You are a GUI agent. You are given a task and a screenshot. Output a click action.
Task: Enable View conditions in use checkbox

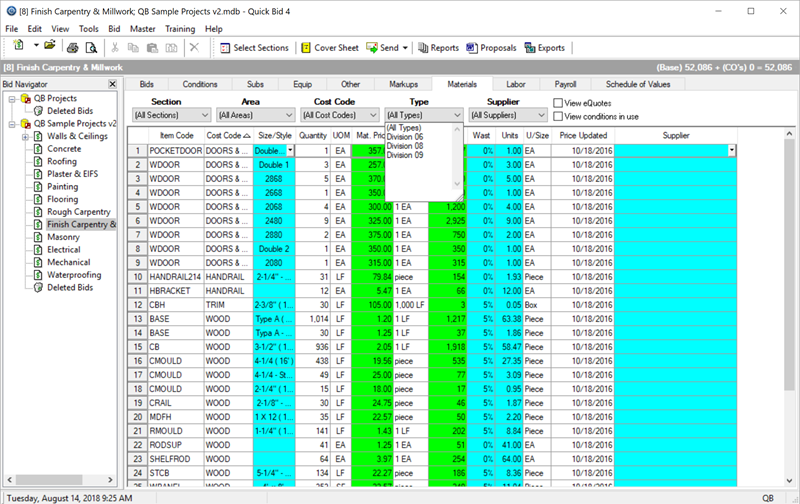point(558,116)
